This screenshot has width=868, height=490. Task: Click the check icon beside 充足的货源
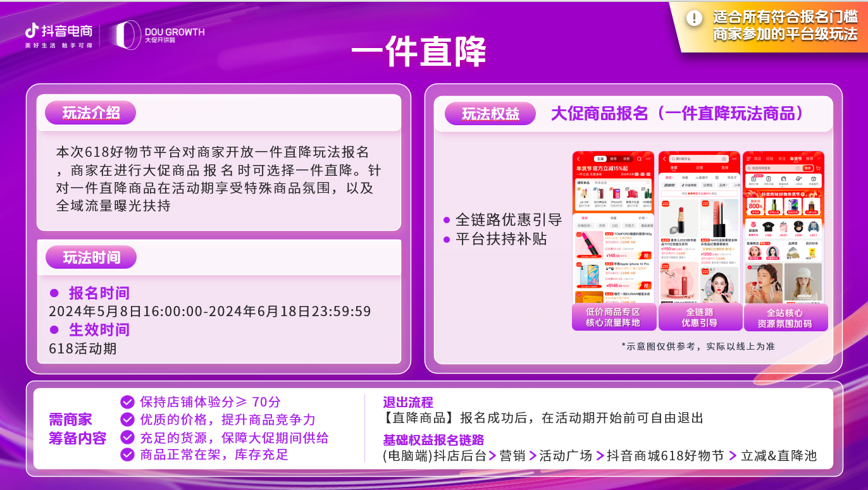pos(127,438)
